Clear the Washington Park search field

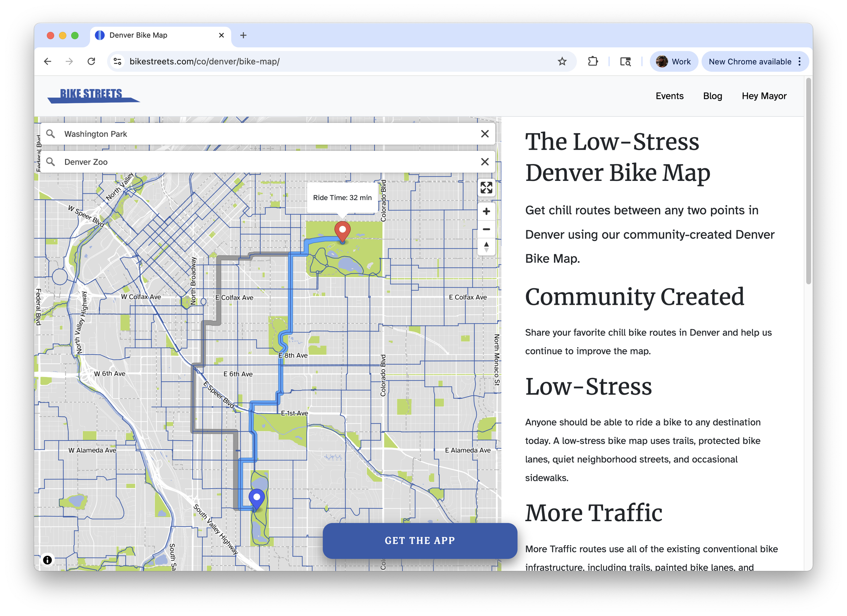coord(485,134)
